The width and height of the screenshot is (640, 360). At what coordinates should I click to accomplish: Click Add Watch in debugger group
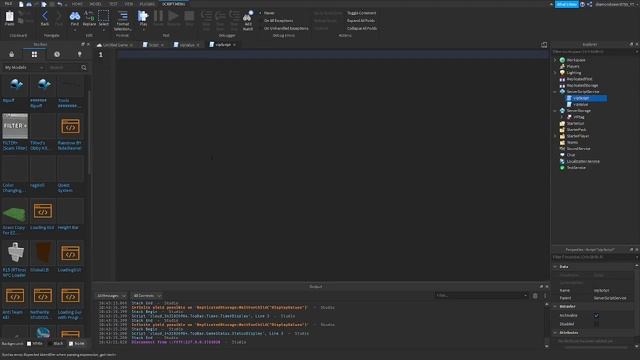tap(248, 20)
